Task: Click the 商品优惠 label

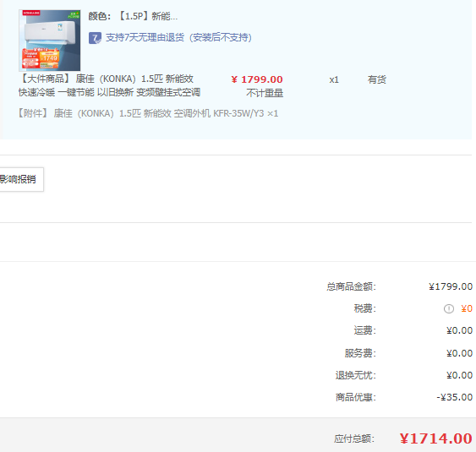Action: [x=356, y=397]
